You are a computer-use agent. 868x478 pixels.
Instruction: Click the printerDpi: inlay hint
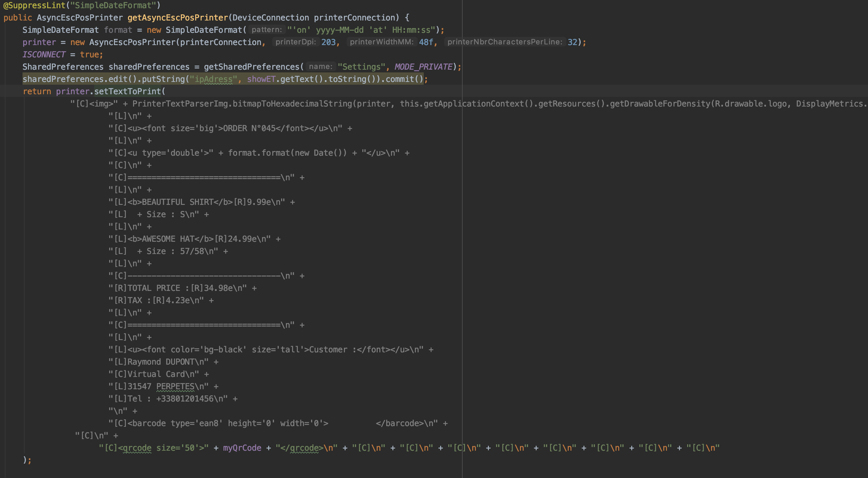coord(295,42)
